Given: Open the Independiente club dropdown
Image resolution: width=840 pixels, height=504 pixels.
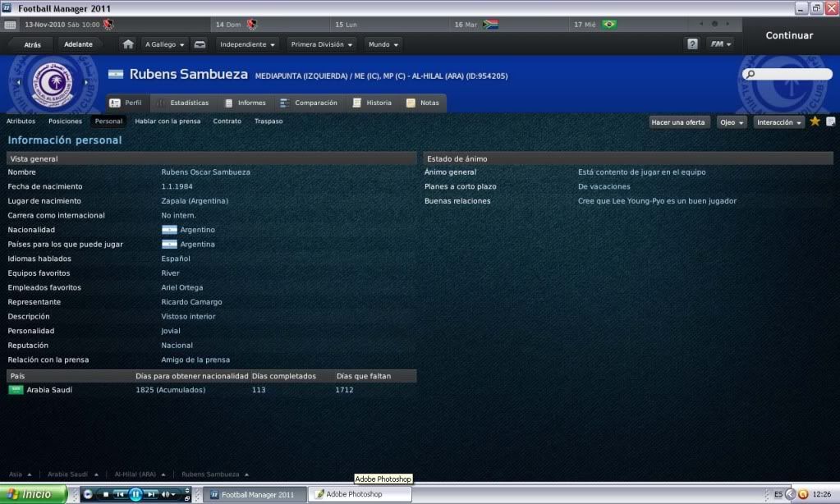Looking at the screenshot, I should coord(247,44).
